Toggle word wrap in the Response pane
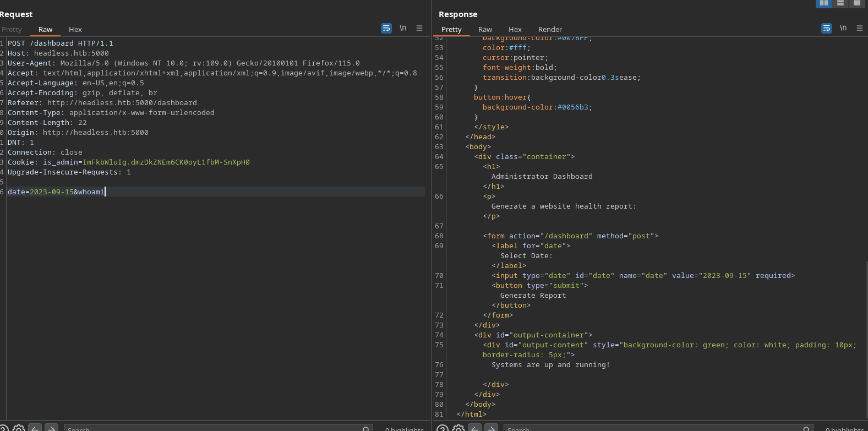The image size is (868, 431). coord(827,28)
